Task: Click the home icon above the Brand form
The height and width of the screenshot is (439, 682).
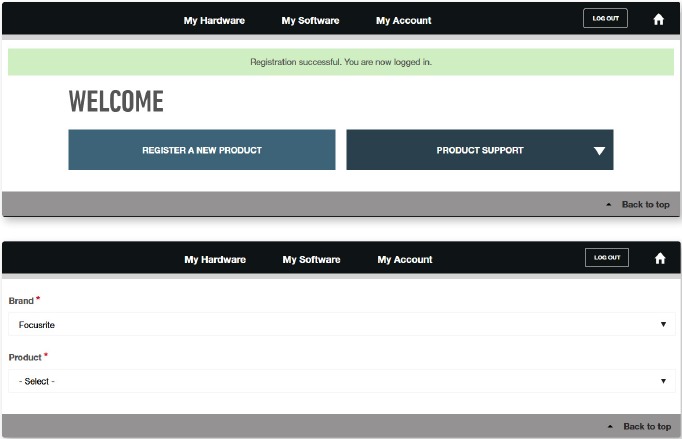Action: click(x=659, y=258)
